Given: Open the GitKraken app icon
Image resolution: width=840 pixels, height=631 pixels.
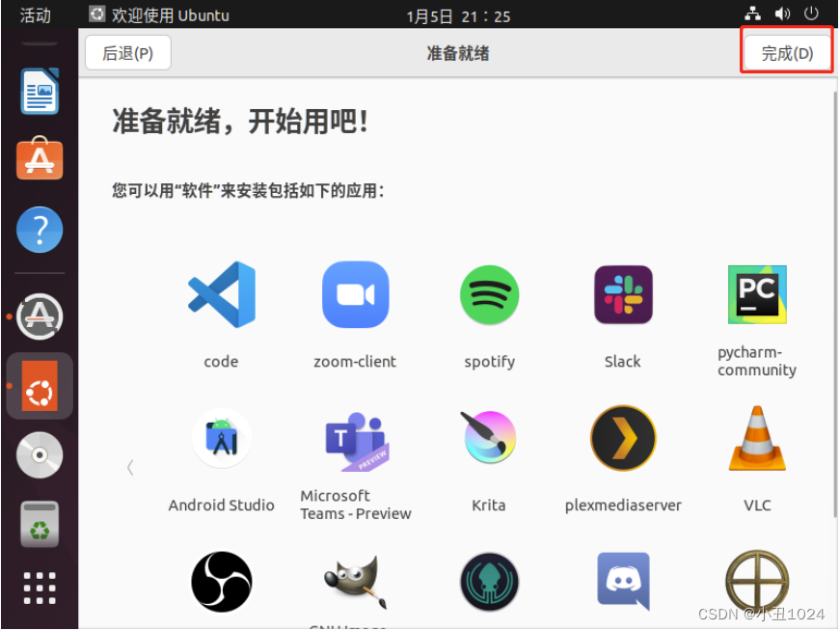Looking at the screenshot, I should click(489, 582).
